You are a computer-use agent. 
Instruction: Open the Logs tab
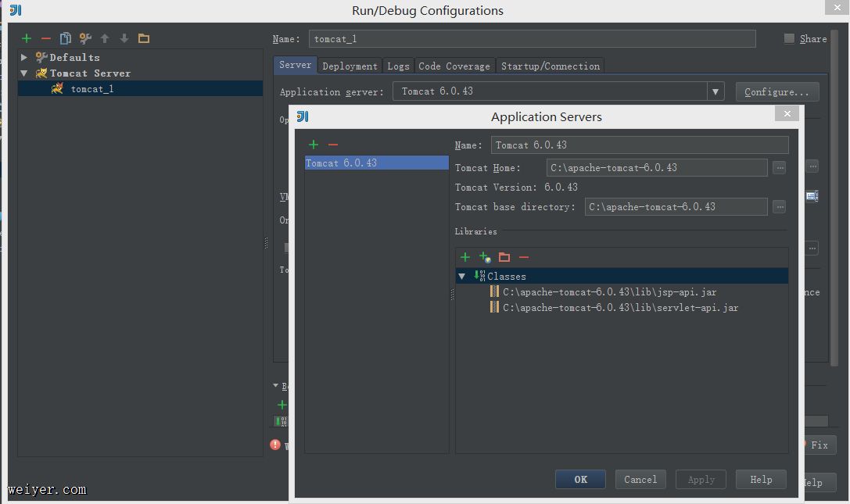point(398,66)
